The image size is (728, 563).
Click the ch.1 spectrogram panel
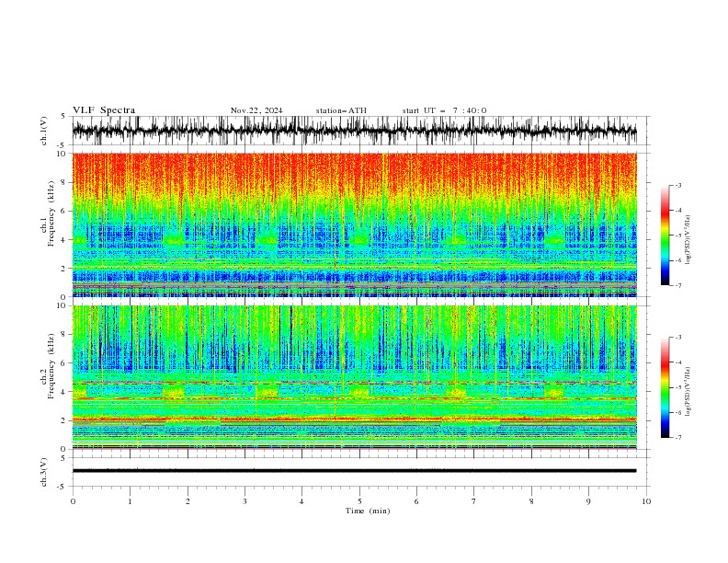click(x=354, y=224)
